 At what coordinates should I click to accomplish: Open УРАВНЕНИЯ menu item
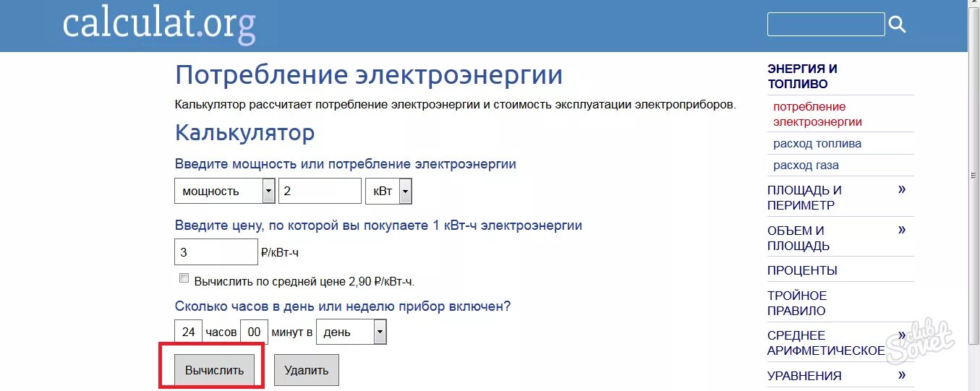804,376
